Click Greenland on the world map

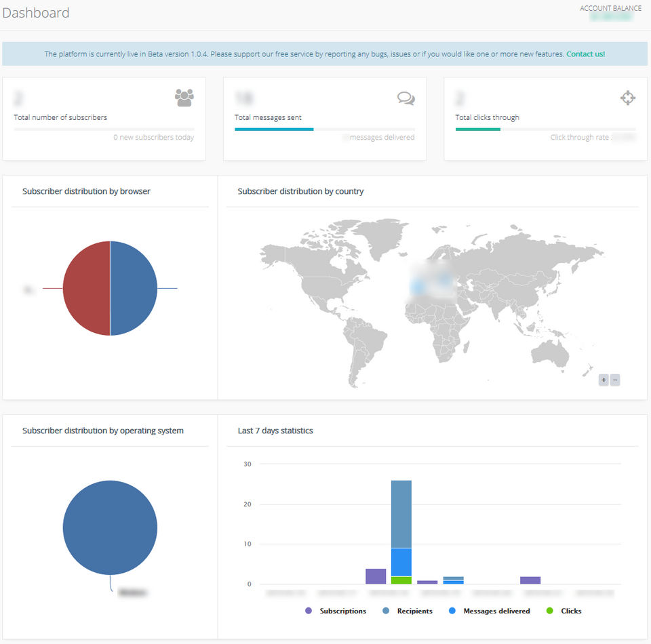coord(382,239)
